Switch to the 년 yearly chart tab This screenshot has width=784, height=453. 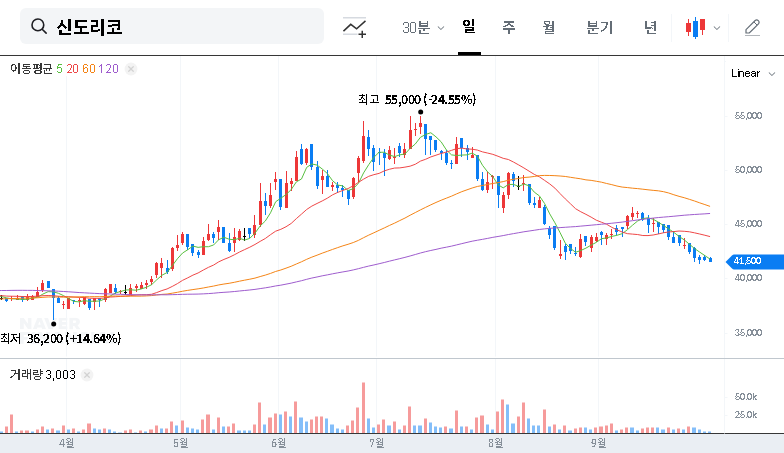tap(650, 27)
